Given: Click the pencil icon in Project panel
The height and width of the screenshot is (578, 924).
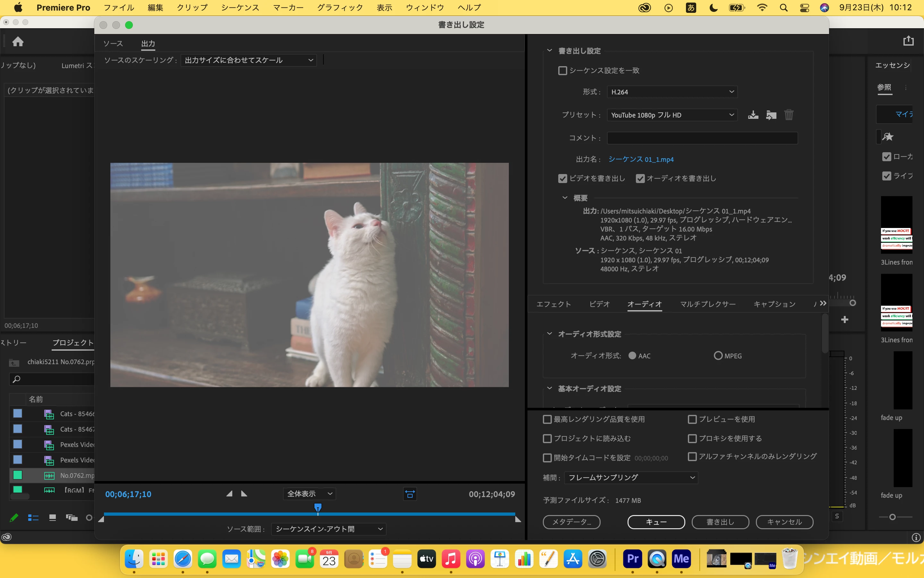Looking at the screenshot, I should tap(14, 518).
